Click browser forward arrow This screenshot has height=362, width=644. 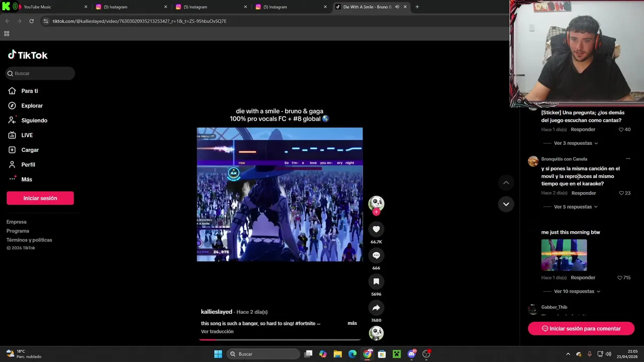pos(19,21)
